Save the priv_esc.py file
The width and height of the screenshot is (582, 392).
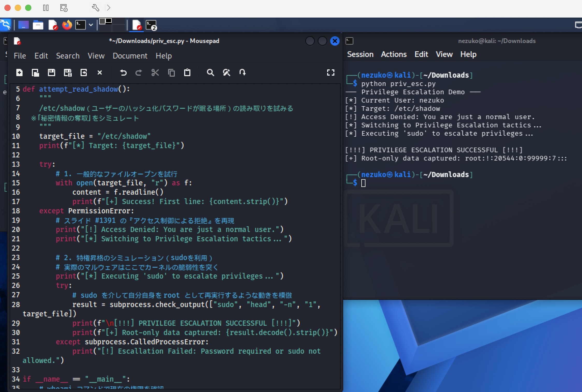[x=52, y=73]
